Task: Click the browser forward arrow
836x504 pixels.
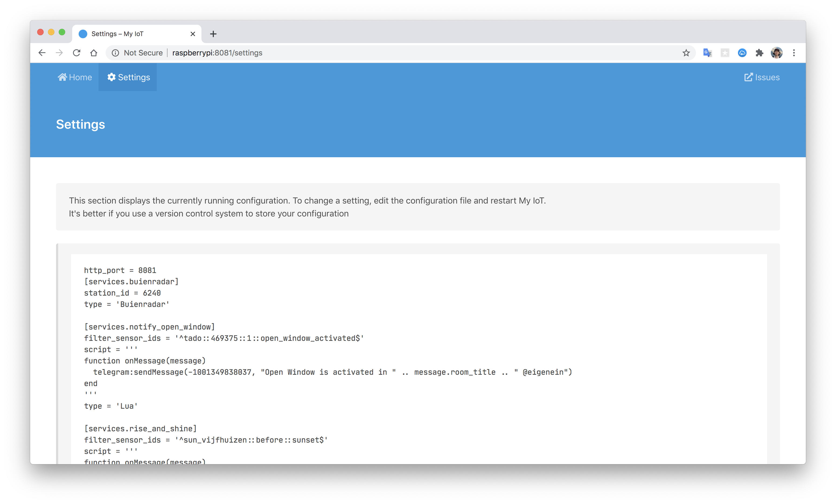Action: point(59,53)
